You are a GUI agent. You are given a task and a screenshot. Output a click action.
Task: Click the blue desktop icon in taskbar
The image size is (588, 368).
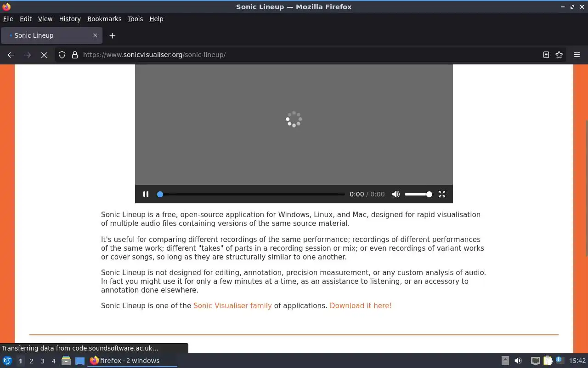click(x=80, y=361)
